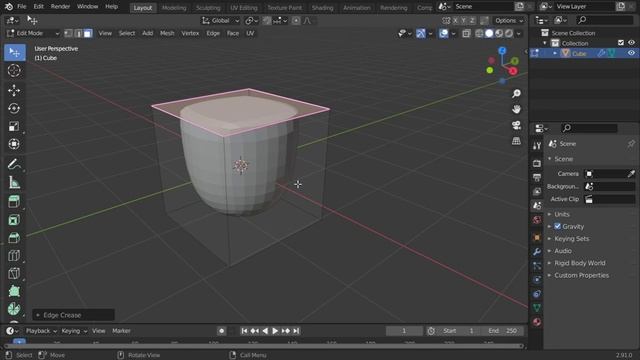Expand the Edge Crease operator panel
The width and height of the screenshot is (640, 360).
(x=73, y=315)
